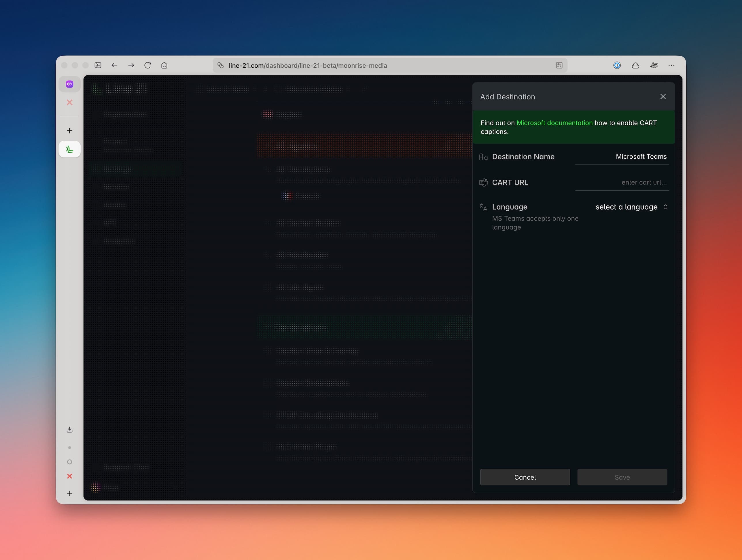Click the cloud icon in toolbar
The height and width of the screenshot is (560, 742).
click(635, 65)
